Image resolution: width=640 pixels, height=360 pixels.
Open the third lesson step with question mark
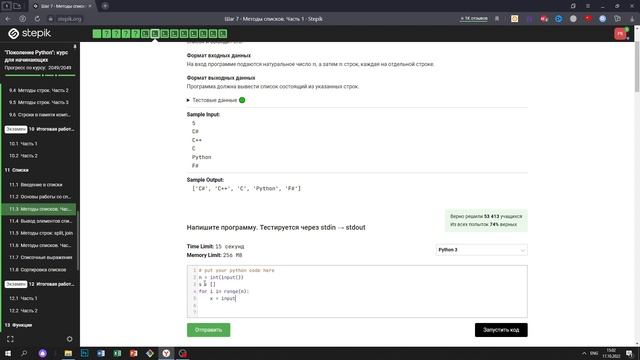(x=116, y=34)
